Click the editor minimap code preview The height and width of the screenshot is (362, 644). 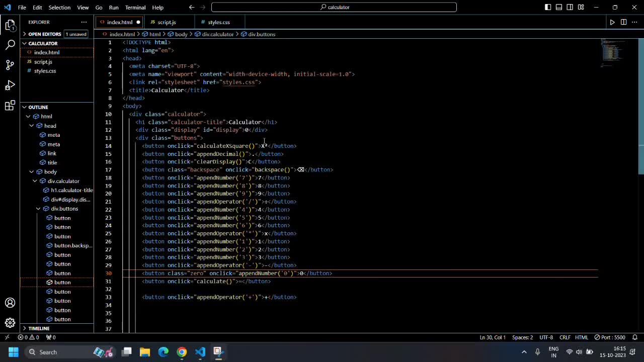coord(612,52)
